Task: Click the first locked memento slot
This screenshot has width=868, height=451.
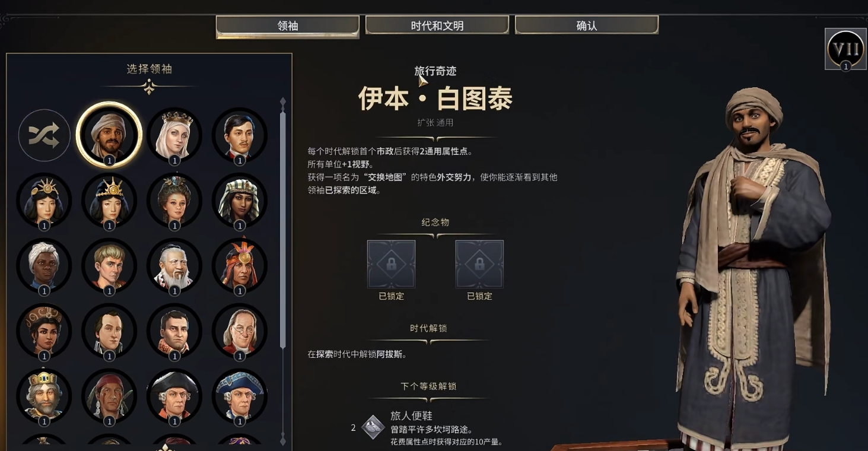Action: [x=391, y=264]
